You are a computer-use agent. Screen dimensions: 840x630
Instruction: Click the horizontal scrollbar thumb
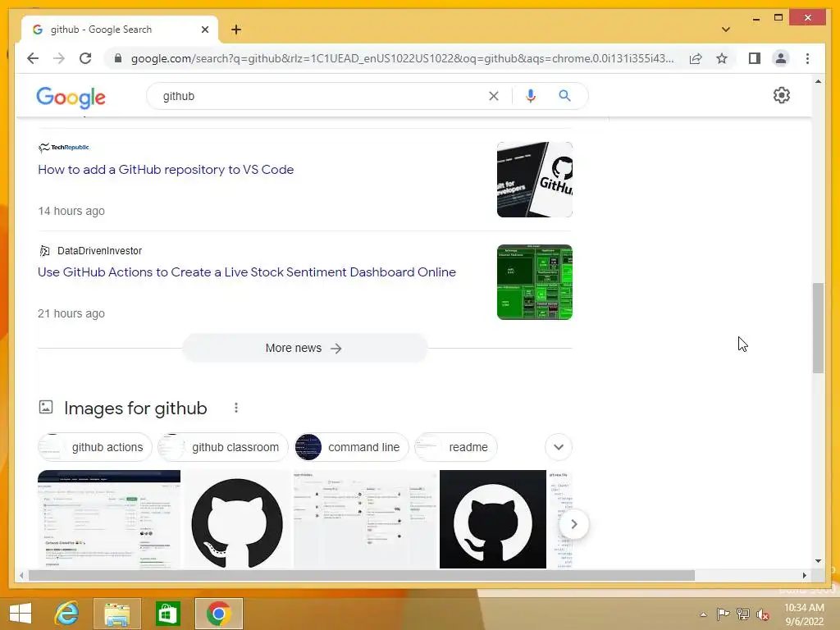tap(362, 575)
